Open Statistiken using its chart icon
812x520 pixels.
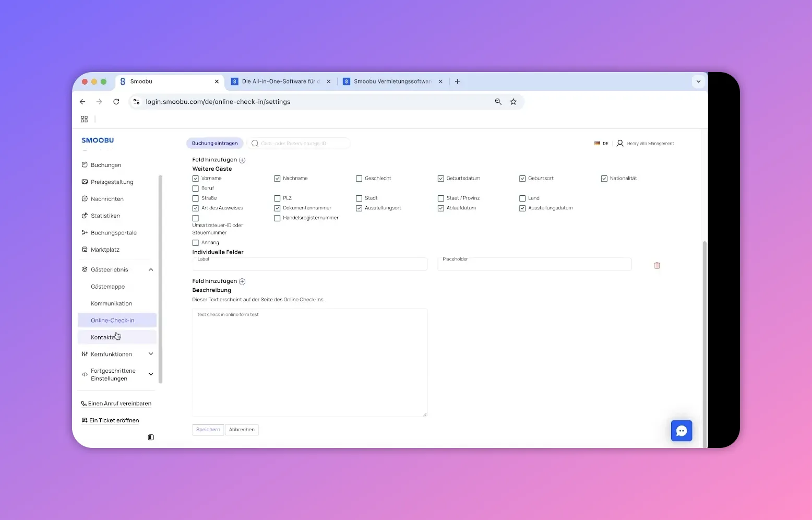(85, 216)
